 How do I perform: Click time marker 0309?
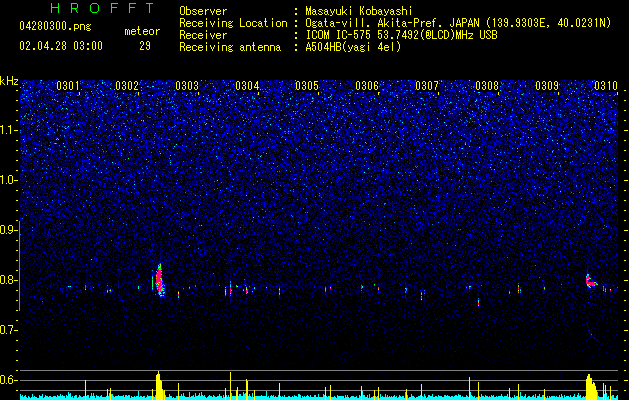pos(547,86)
